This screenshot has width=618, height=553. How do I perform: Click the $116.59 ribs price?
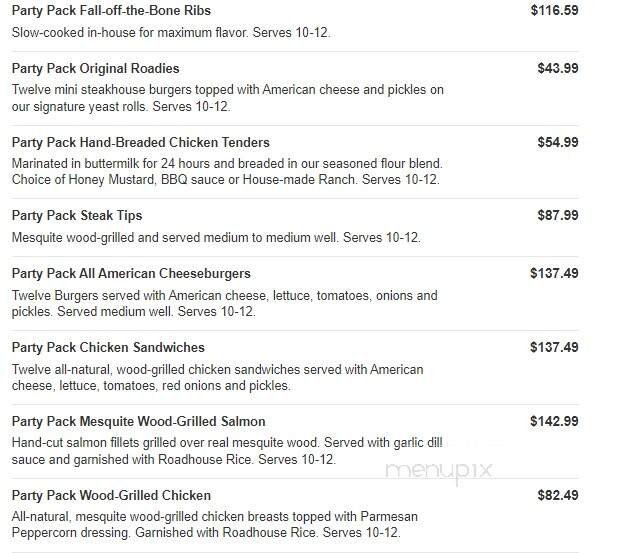(x=554, y=11)
